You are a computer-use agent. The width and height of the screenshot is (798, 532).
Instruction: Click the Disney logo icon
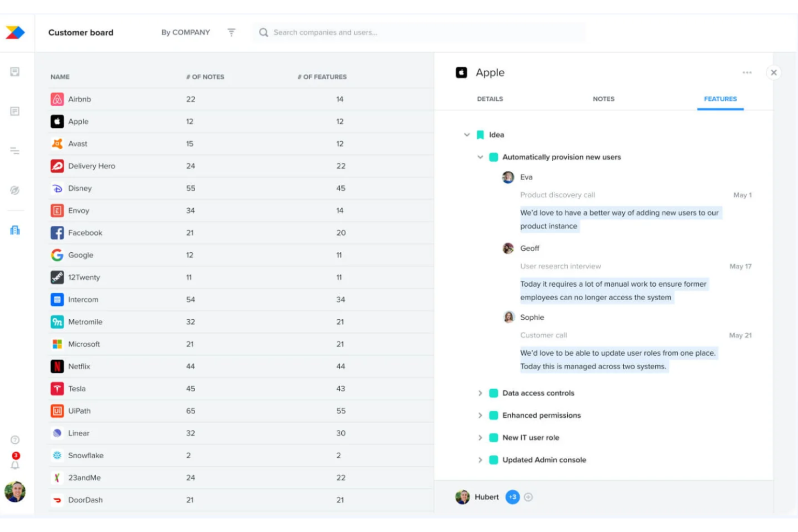pyautogui.click(x=57, y=188)
